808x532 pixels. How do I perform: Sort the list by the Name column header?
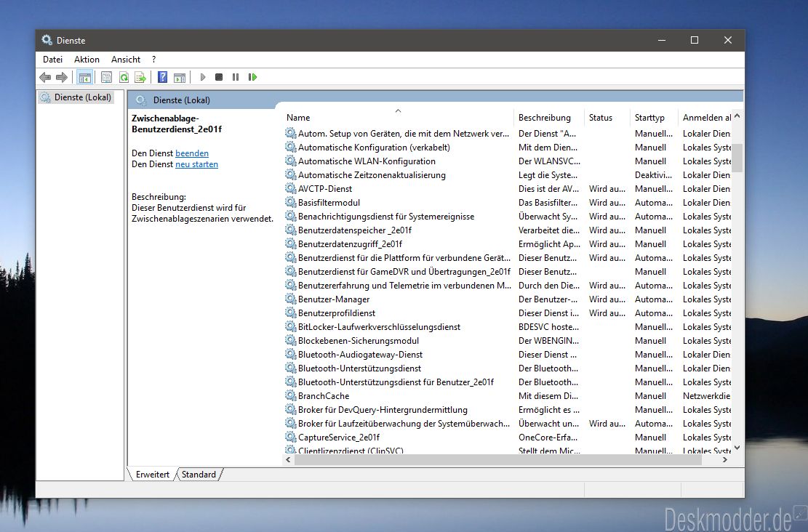click(x=298, y=118)
